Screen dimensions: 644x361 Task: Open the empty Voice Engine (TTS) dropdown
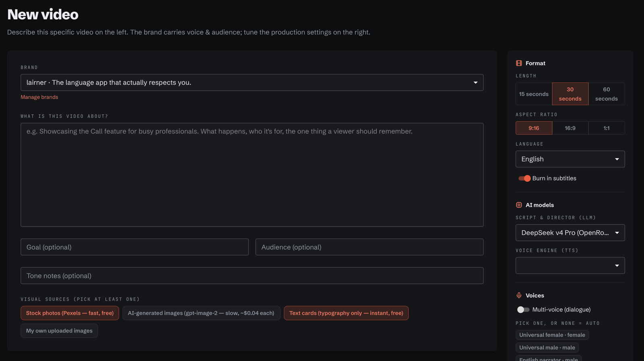pos(570,266)
